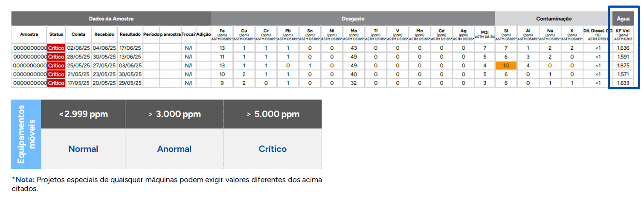The image size is (644, 197).
Task: Click the <2.999 ppm threshold header
Action: (83, 114)
